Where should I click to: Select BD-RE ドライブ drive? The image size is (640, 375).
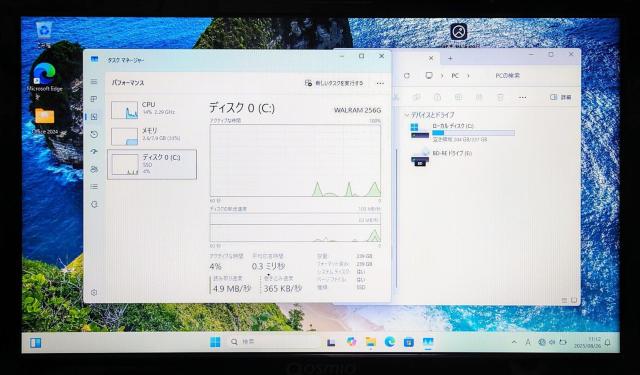click(x=442, y=158)
